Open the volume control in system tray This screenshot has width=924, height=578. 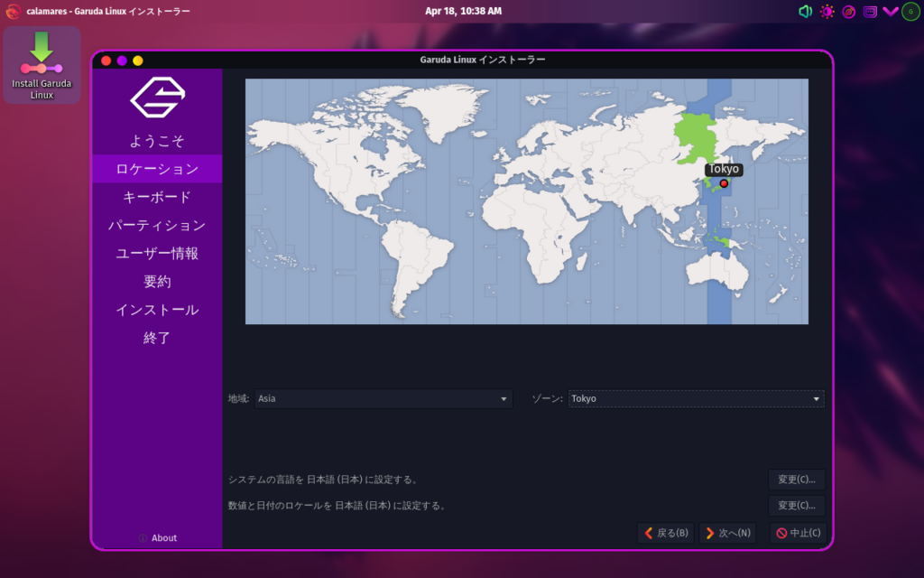pos(806,12)
